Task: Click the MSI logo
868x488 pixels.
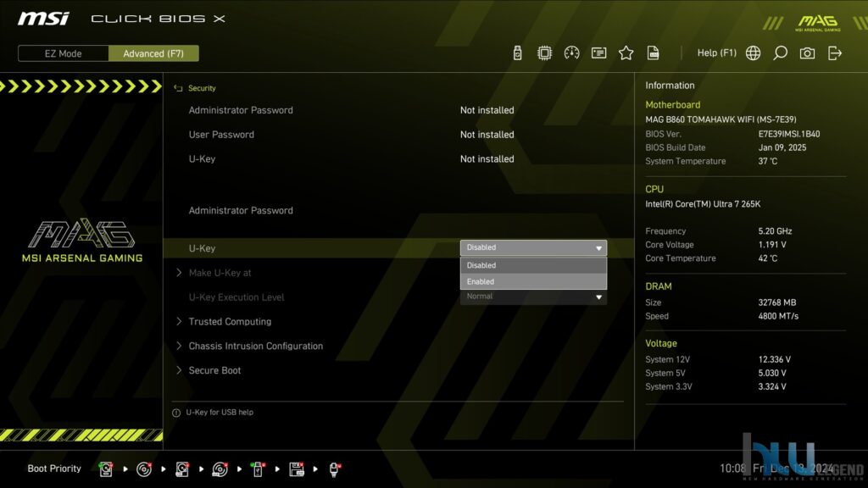Action: (43, 19)
